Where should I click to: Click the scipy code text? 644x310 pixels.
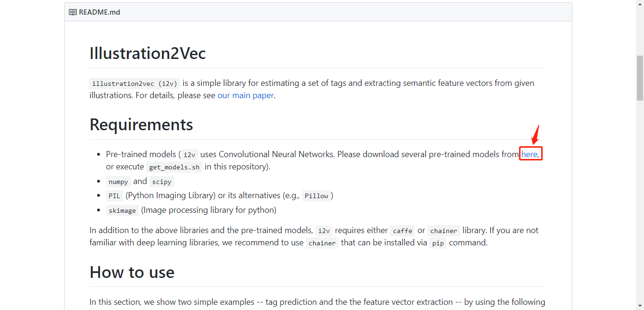tap(162, 182)
